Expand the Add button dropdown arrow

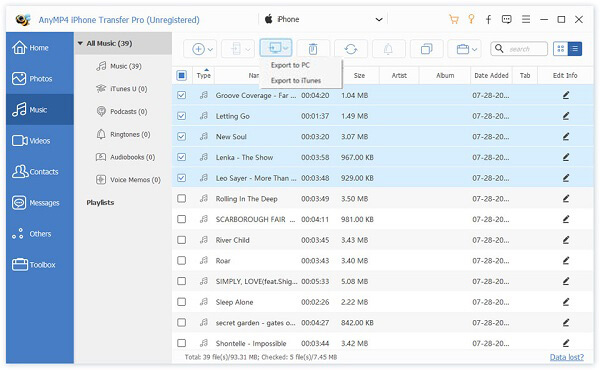210,49
